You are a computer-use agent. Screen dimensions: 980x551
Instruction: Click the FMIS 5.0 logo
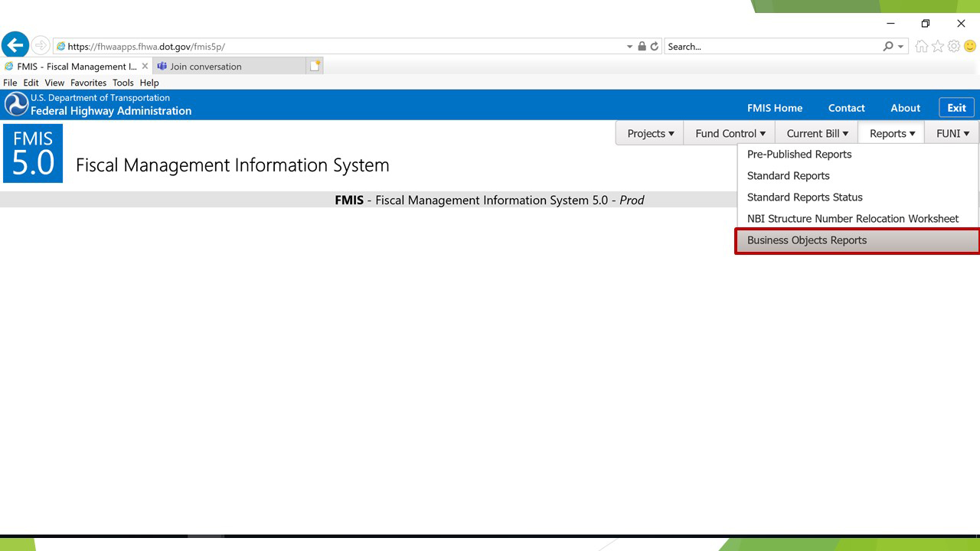(33, 153)
